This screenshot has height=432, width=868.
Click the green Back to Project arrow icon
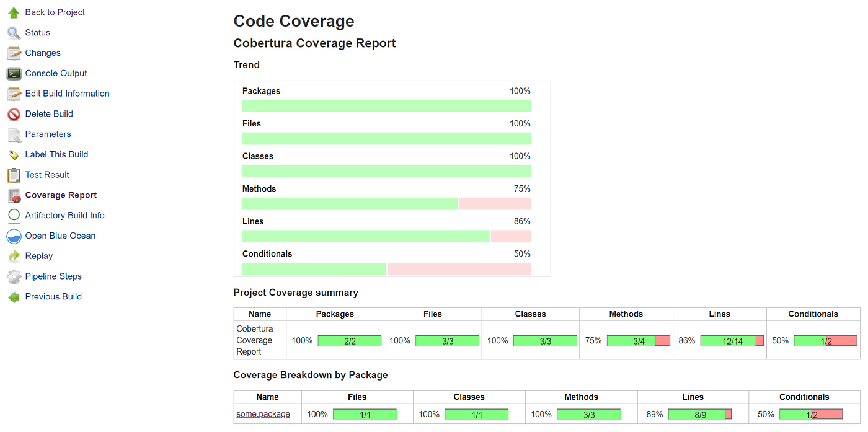[13, 12]
